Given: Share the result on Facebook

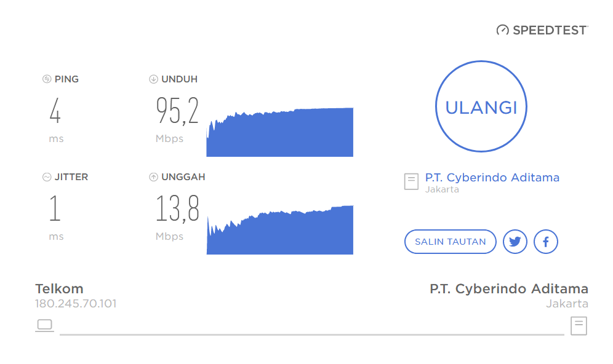Looking at the screenshot, I should coord(545,242).
